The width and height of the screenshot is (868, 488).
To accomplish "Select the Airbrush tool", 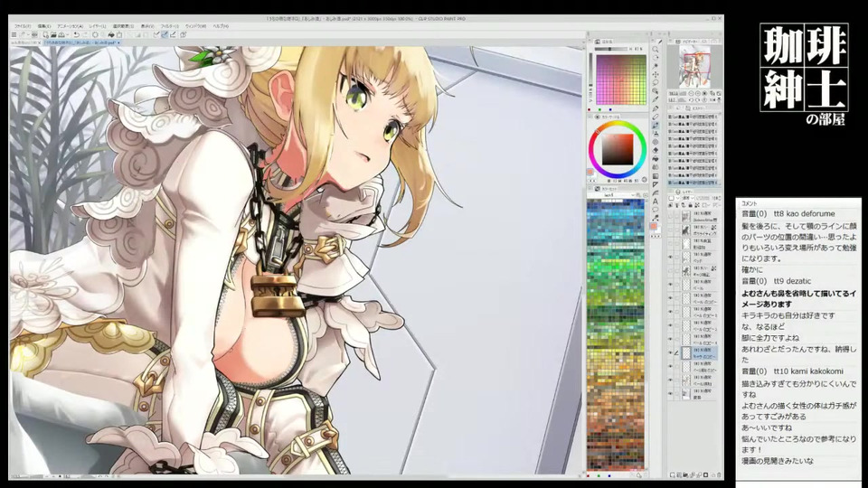I will [x=656, y=133].
